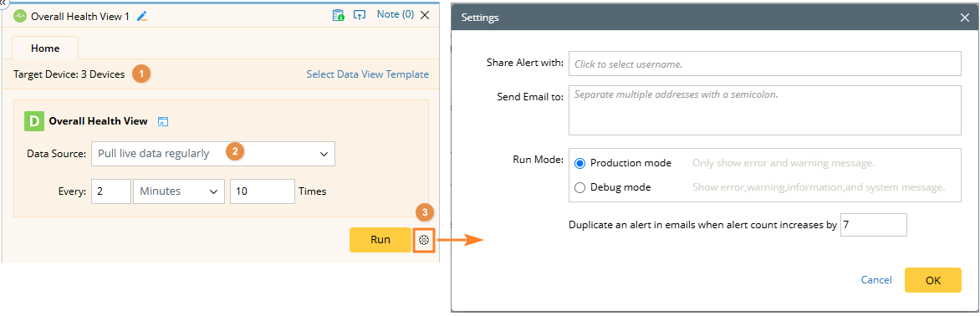This screenshot has width=980, height=316.
Task: Open gear settings icon next to Run
Action: tap(424, 240)
